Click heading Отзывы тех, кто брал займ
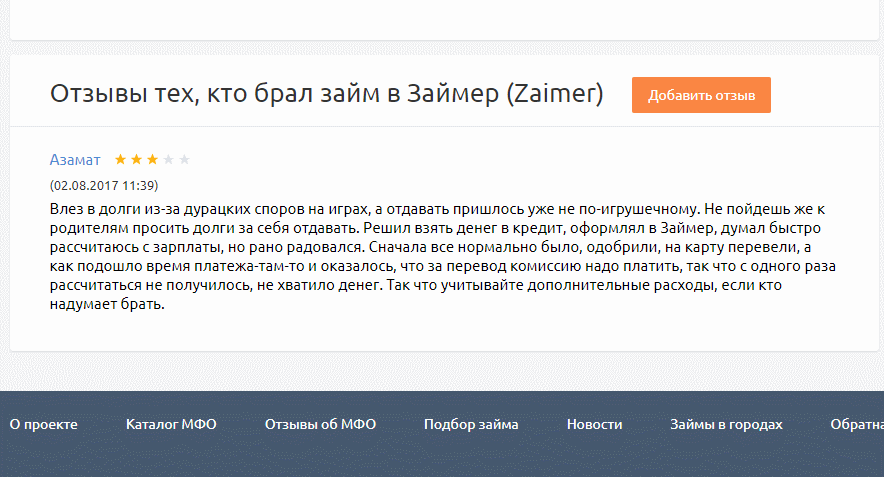Image resolution: width=884 pixels, height=477 pixels. (326, 94)
